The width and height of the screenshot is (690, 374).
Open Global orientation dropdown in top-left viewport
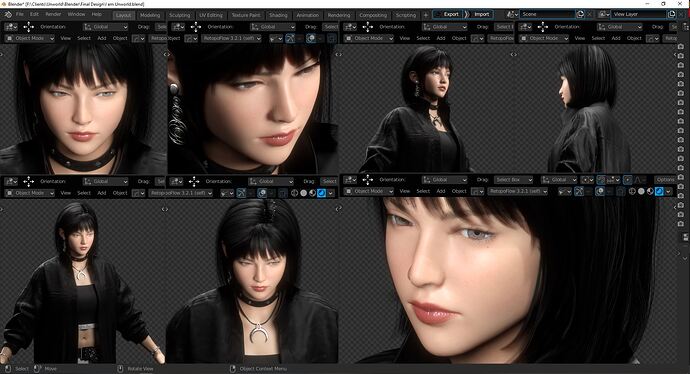click(x=106, y=27)
